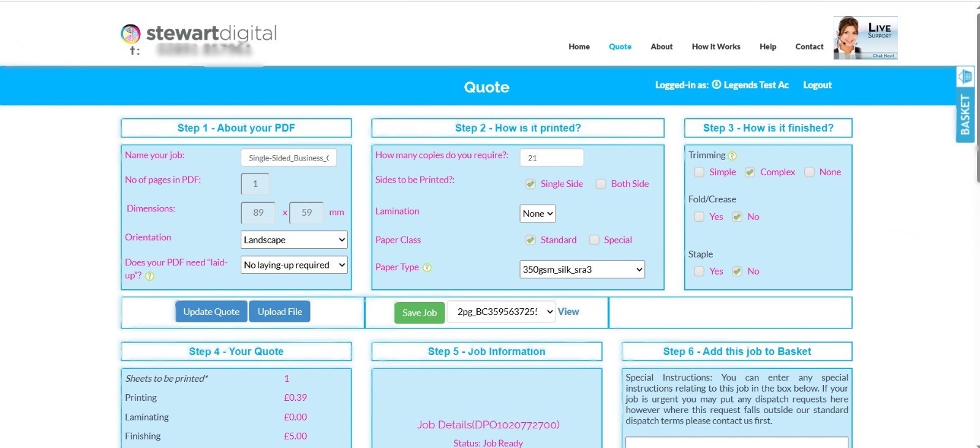Click the Stewart Digital logo
This screenshot has height=448, width=980.
coord(199,34)
